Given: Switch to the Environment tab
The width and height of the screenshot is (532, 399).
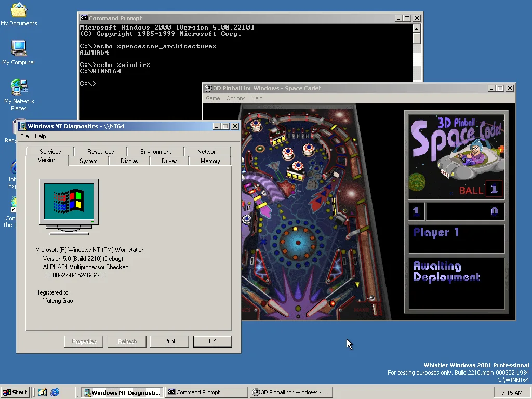Looking at the screenshot, I should point(156,151).
